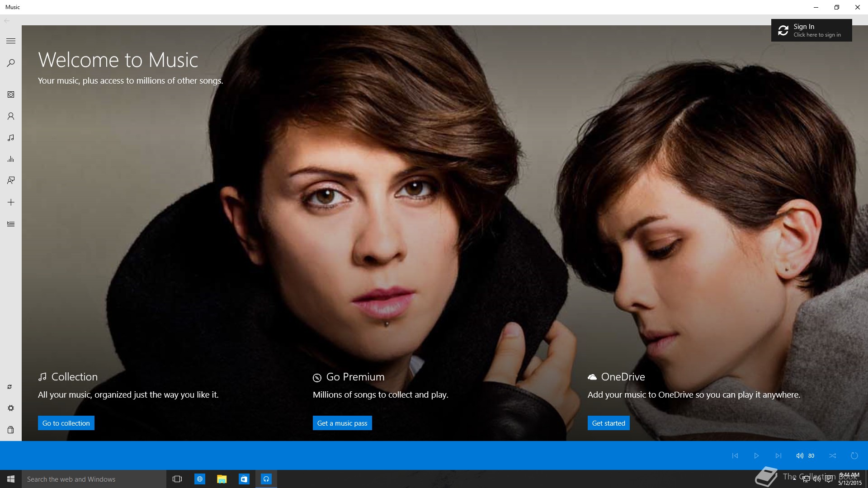Go to Albums view in sidebar
Image resolution: width=868 pixels, height=488 pixels.
pyautogui.click(x=11, y=94)
